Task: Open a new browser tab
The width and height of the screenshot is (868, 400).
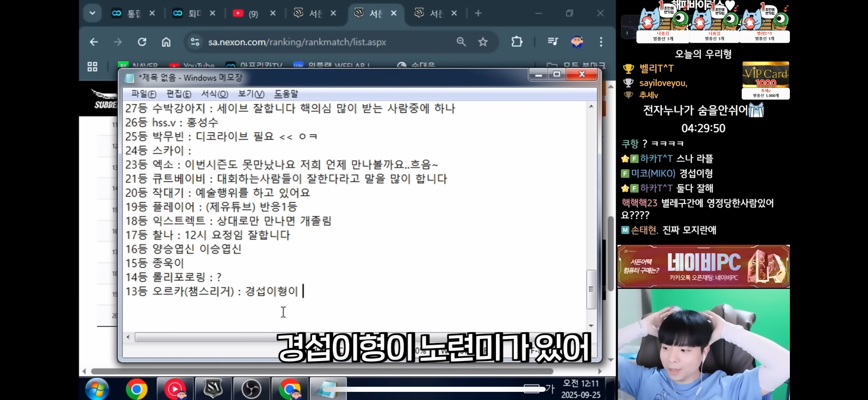Action: click(478, 14)
